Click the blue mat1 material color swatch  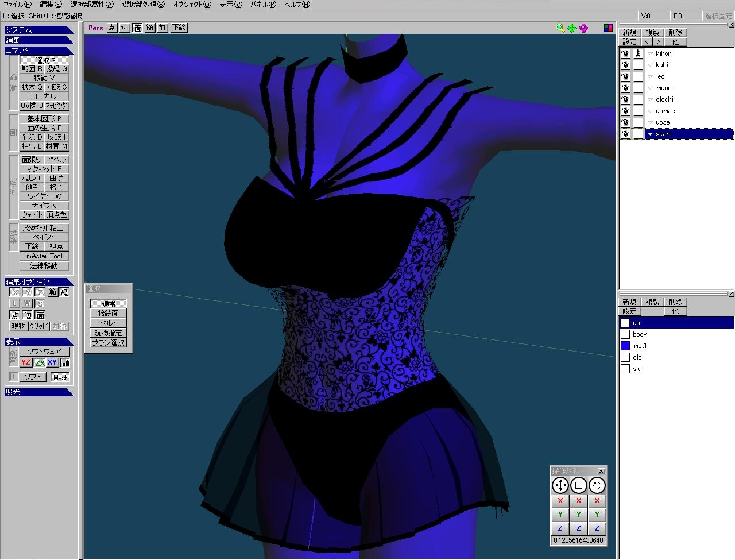625,346
